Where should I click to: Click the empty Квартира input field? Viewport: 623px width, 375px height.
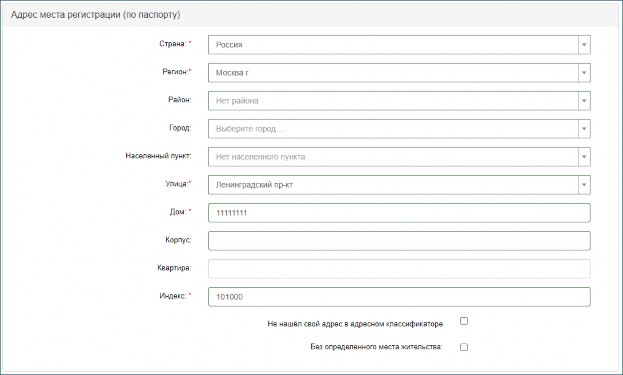click(399, 269)
